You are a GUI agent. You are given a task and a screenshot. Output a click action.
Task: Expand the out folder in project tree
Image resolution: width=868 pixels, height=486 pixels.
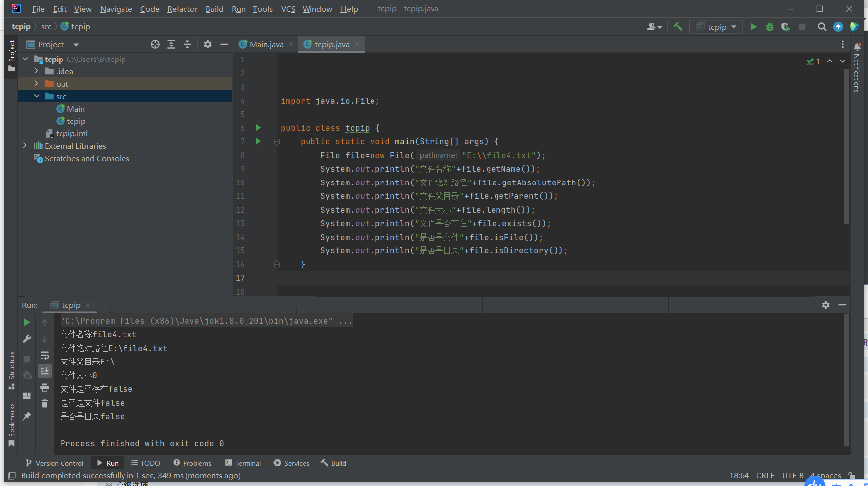point(36,84)
